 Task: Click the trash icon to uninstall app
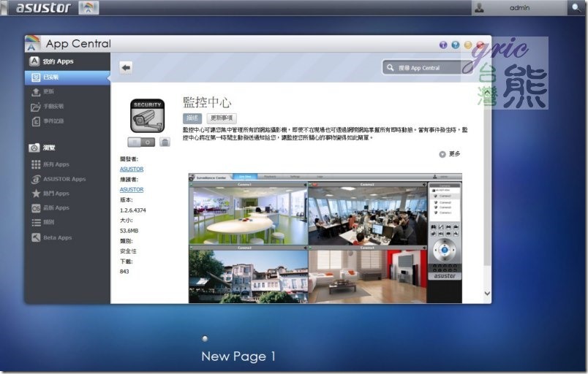click(x=165, y=142)
